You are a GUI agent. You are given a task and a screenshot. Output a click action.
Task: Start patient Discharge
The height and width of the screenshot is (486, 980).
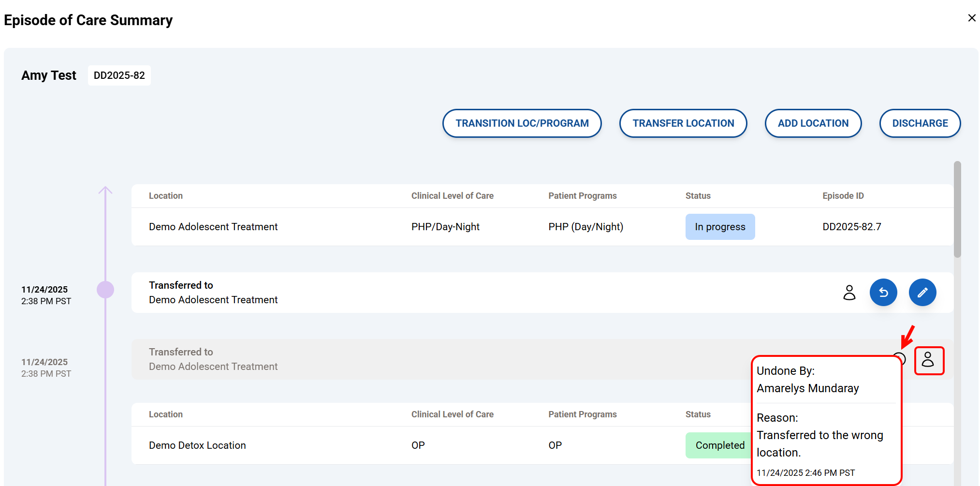tap(920, 123)
